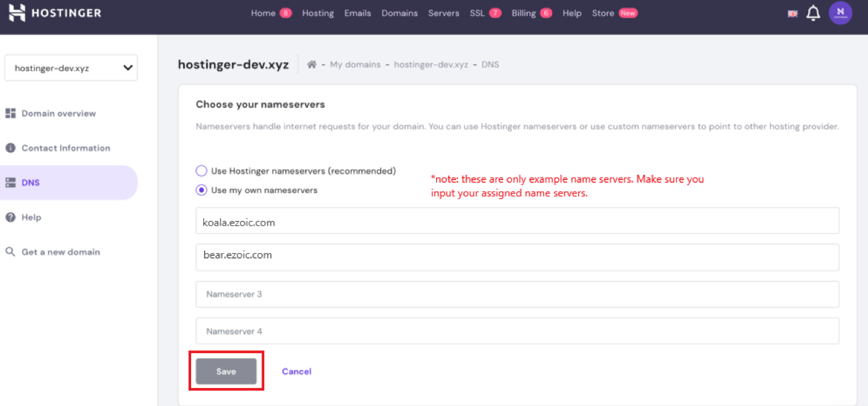Focus the Nameserver 3 input field
868x406 pixels.
pyautogui.click(x=517, y=294)
